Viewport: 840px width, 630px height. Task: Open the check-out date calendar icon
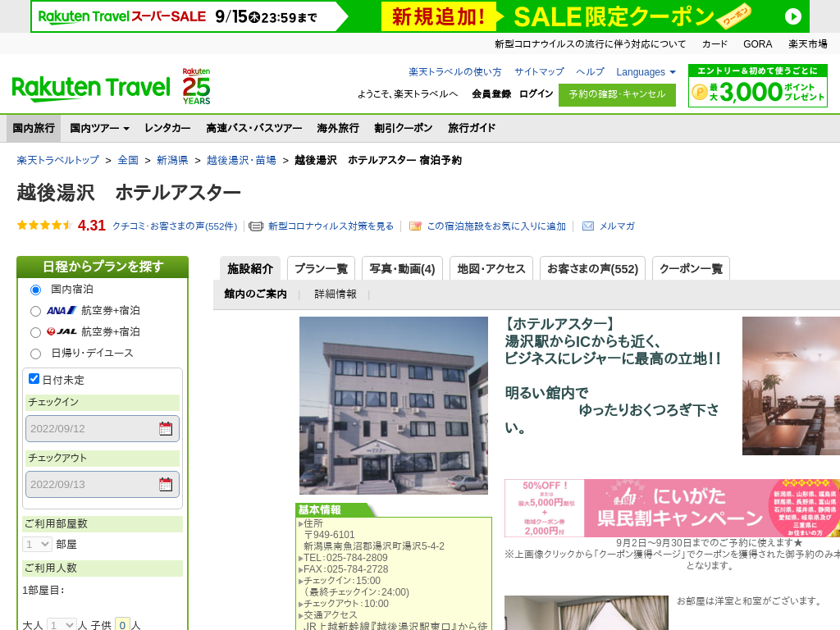(x=166, y=484)
